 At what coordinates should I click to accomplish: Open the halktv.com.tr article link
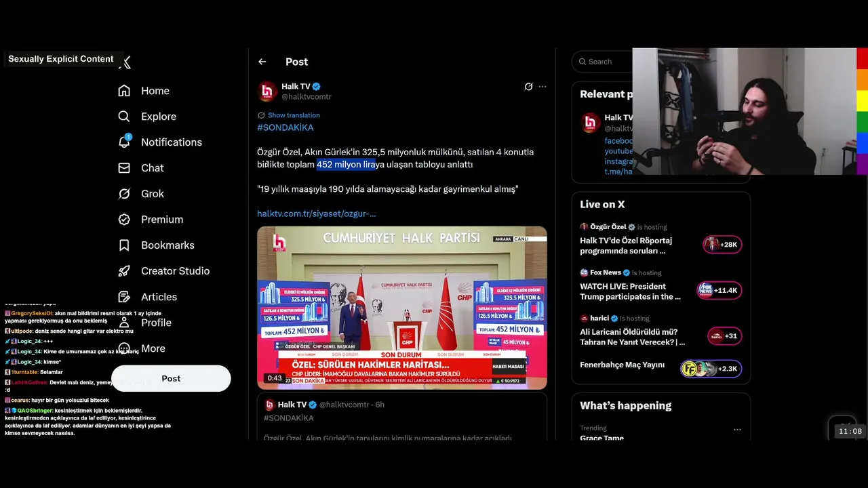pyautogui.click(x=317, y=213)
